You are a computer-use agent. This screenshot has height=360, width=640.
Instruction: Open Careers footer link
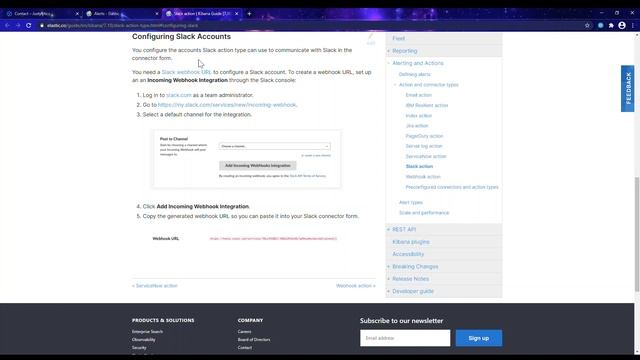click(244, 331)
